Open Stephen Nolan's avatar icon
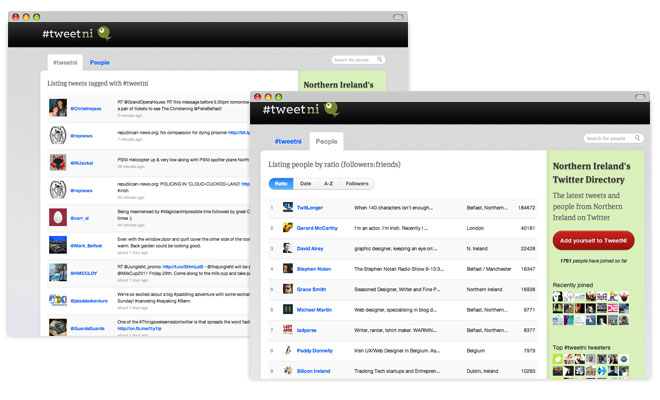The height and width of the screenshot is (400, 660). tap(288, 269)
